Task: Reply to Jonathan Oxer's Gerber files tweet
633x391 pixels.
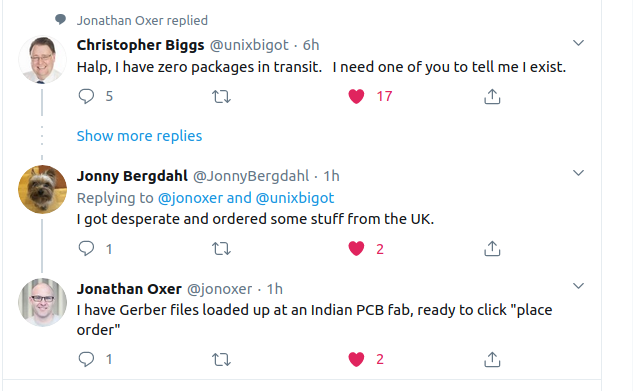Action: (x=86, y=359)
